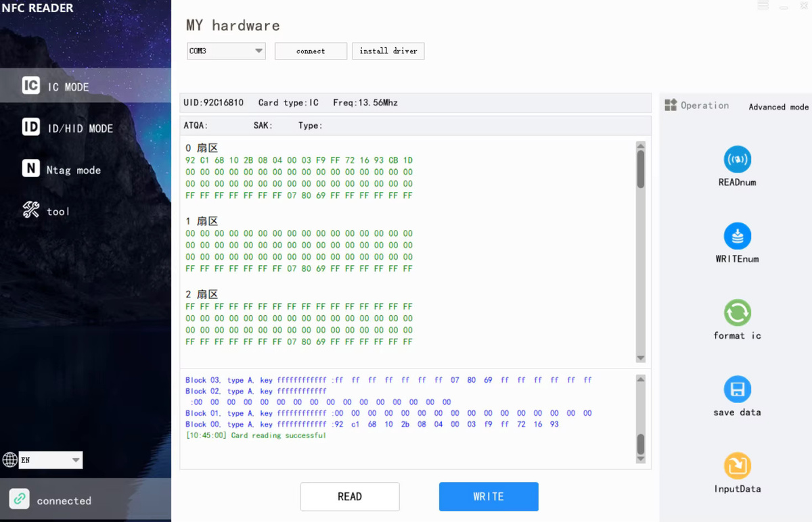
Task: Click the Freq:13.56Mhz text
Action: [x=365, y=103]
